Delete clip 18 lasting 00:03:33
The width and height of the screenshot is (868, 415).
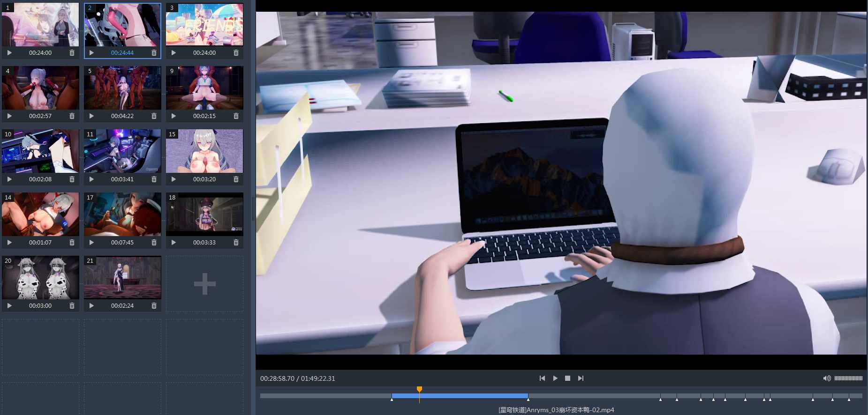coord(236,243)
